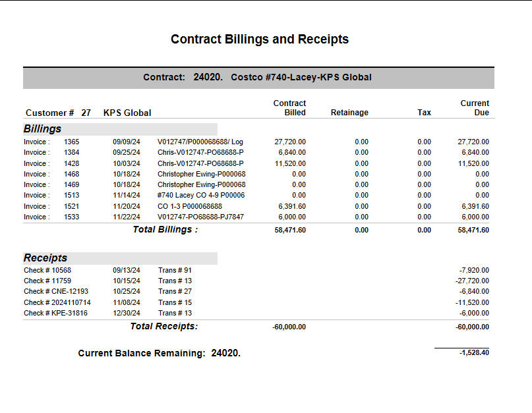The image size is (532, 413).
Task: Click the 'Current Due' column header
Action: click(x=475, y=108)
